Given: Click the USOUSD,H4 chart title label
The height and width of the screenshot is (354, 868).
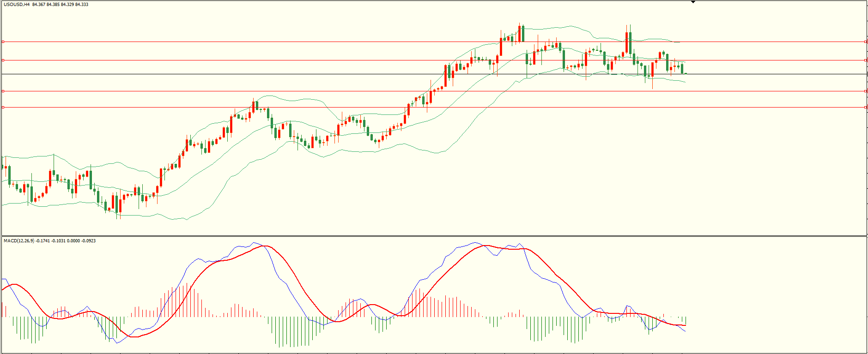Looking at the screenshot, I should click(x=17, y=5).
